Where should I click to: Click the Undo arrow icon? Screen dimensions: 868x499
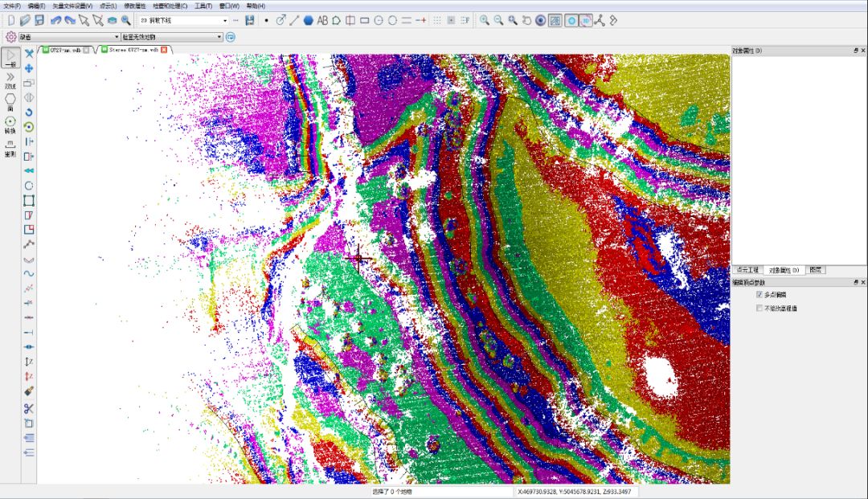[55, 20]
